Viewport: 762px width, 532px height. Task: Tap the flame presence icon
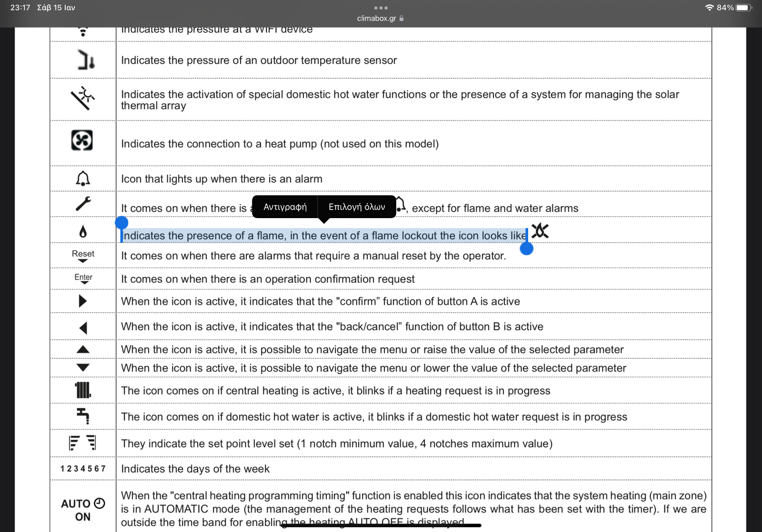83,231
